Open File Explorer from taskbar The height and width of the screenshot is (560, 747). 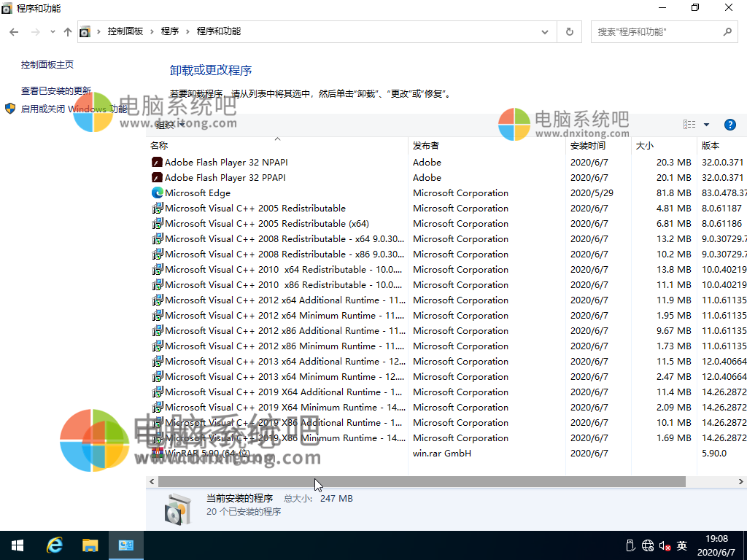point(90,545)
